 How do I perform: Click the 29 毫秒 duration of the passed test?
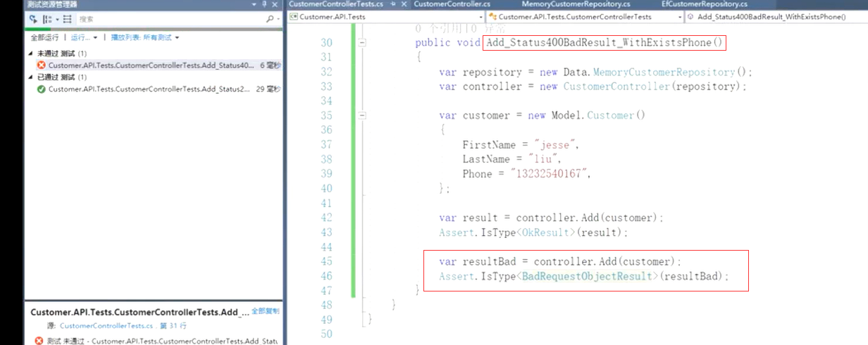coord(268,89)
